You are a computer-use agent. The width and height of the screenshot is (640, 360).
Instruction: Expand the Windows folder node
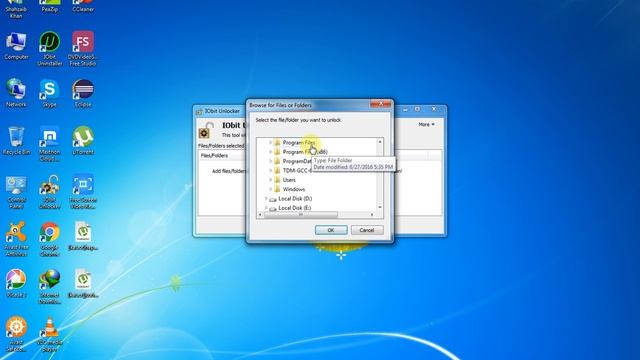270,189
